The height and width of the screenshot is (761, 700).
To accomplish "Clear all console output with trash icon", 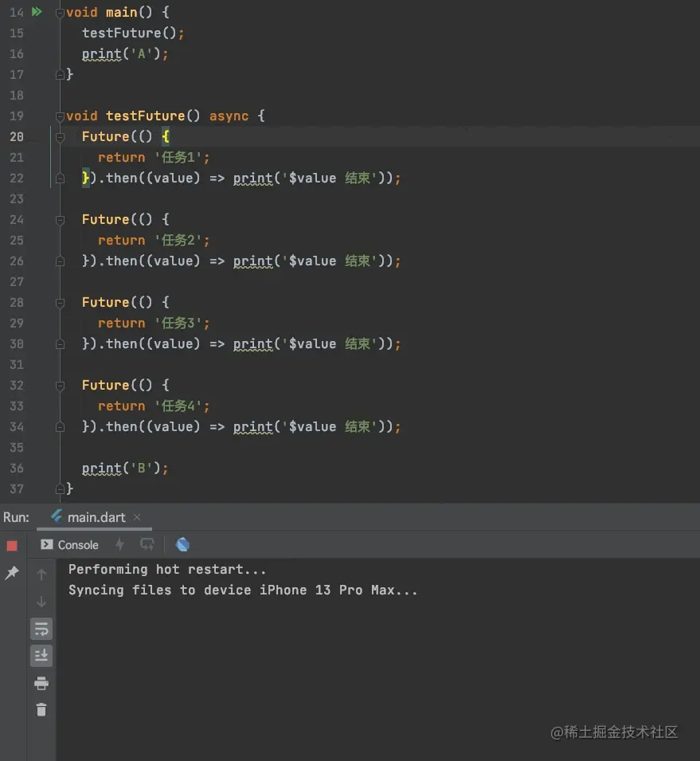I will 41,709.
